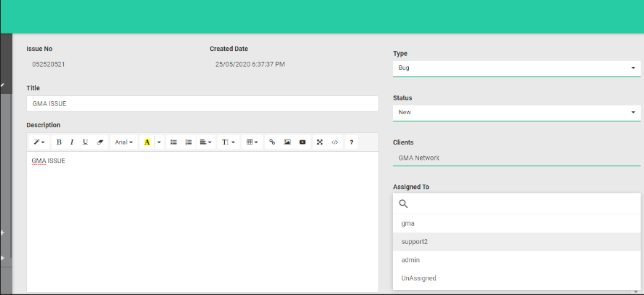644x295 pixels.
Task: Switch editor to code view
Action: coord(335,142)
